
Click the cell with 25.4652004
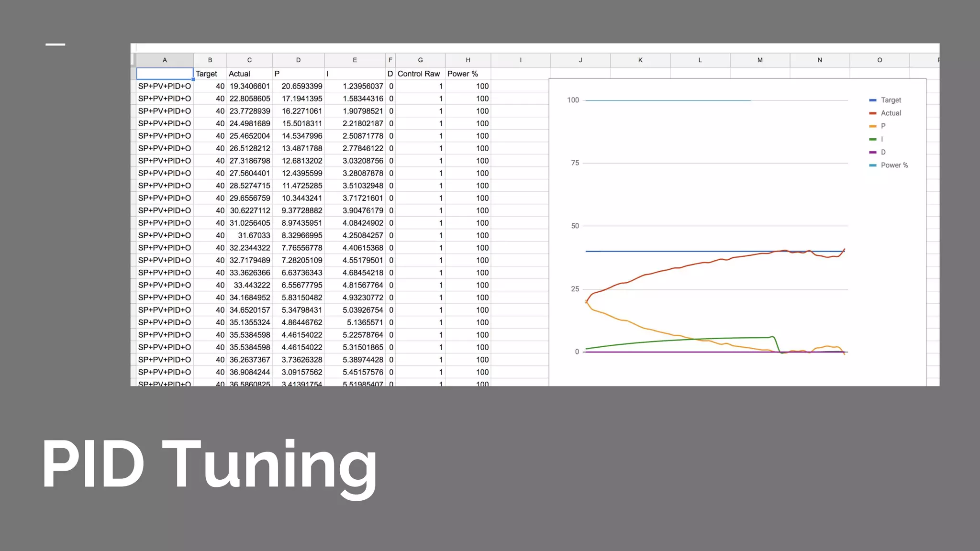click(249, 136)
